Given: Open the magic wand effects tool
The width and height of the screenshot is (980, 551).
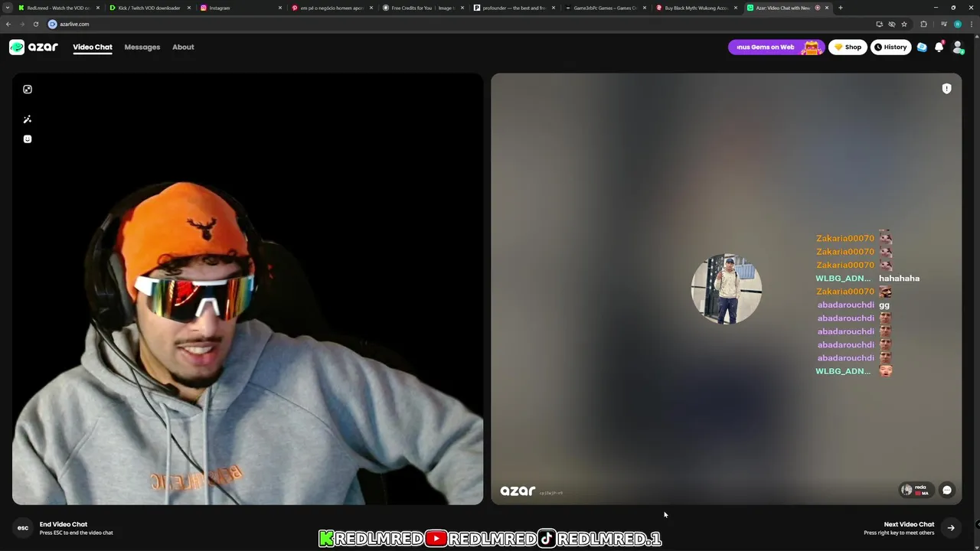Looking at the screenshot, I should (x=28, y=119).
